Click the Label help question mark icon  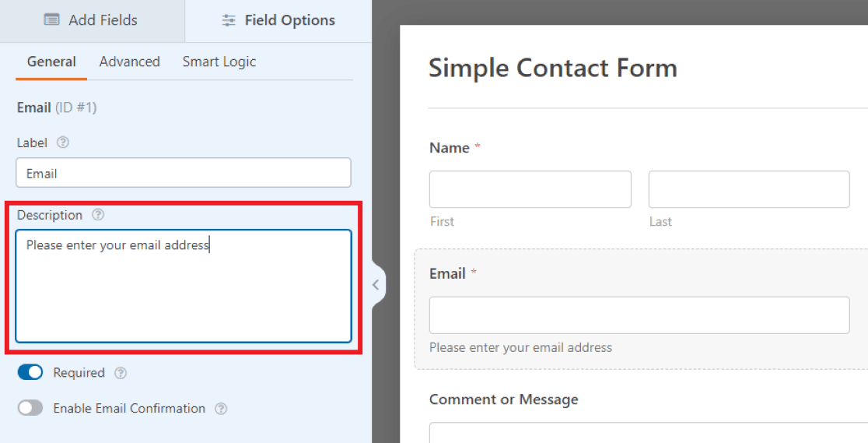point(63,142)
